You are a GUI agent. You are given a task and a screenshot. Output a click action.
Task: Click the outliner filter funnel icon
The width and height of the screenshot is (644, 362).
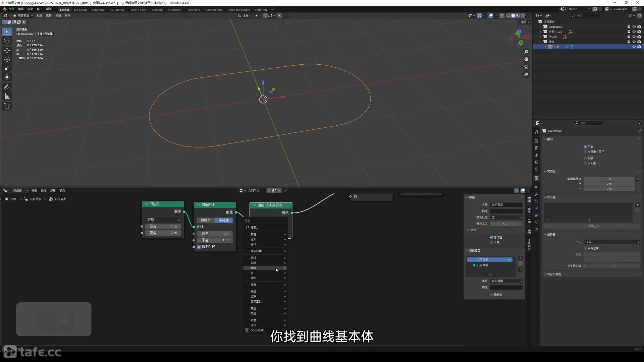tap(630, 15)
